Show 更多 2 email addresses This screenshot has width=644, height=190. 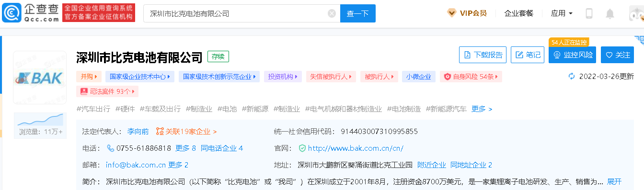tap(178, 165)
